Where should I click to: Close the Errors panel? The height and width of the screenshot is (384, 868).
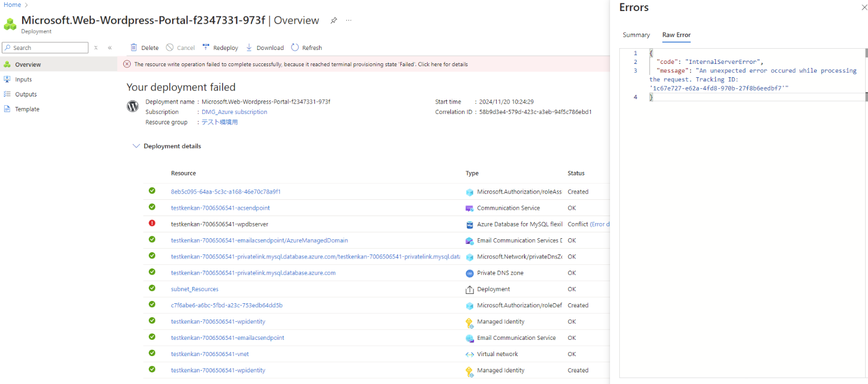[x=863, y=8]
